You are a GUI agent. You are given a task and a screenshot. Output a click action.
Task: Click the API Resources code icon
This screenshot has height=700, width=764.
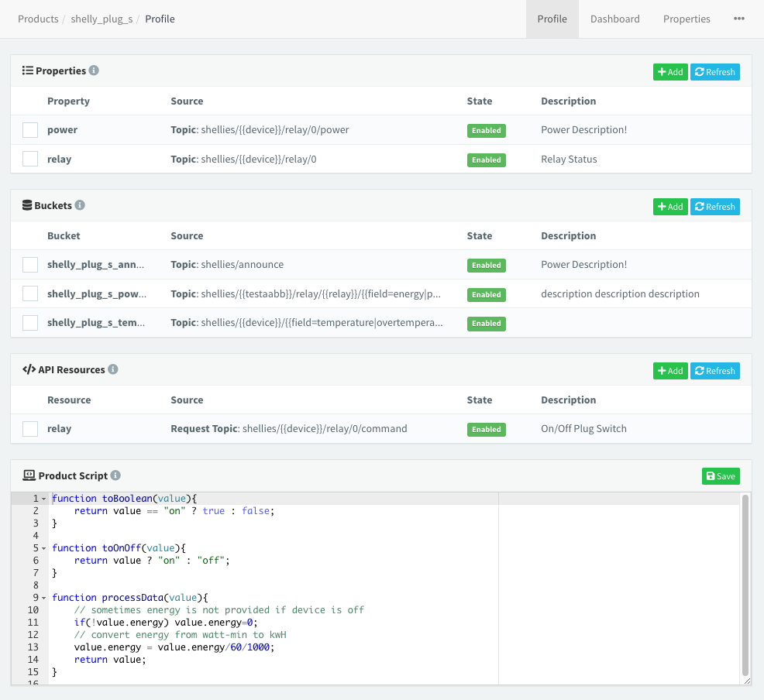[x=29, y=369]
